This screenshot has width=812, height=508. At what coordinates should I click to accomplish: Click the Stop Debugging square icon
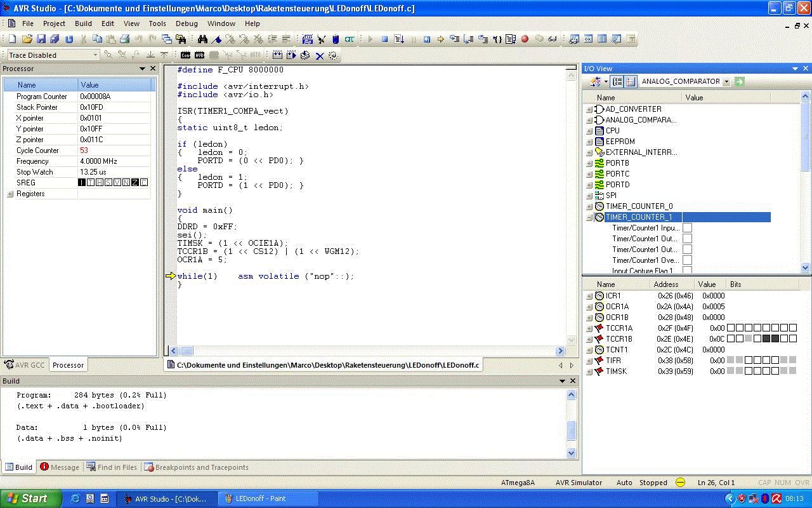click(384, 39)
